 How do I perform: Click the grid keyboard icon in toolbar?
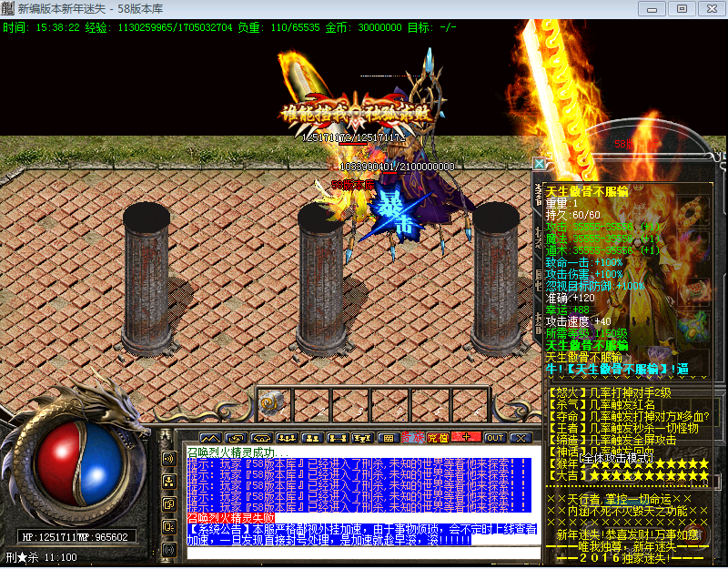(388, 438)
